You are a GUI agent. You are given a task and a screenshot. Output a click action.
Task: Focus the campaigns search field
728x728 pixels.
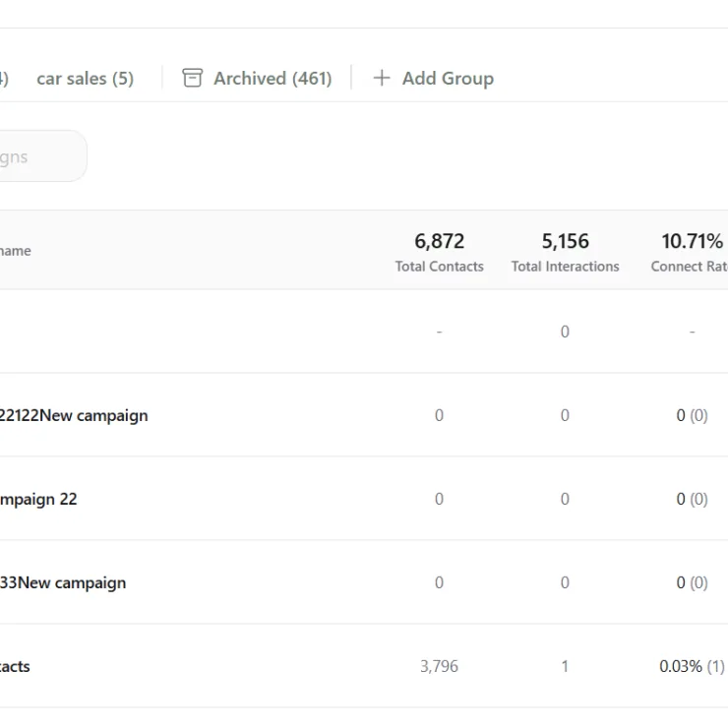click(x=41, y=156)
